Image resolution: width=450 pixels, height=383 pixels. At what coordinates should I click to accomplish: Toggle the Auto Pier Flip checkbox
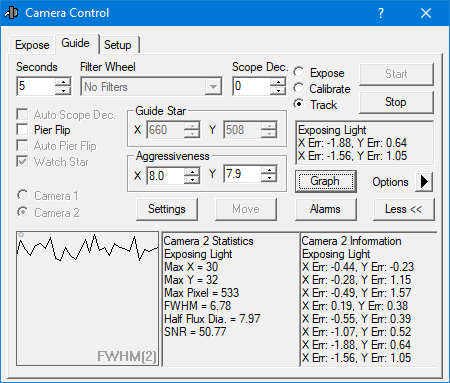[x=22, y=146]
